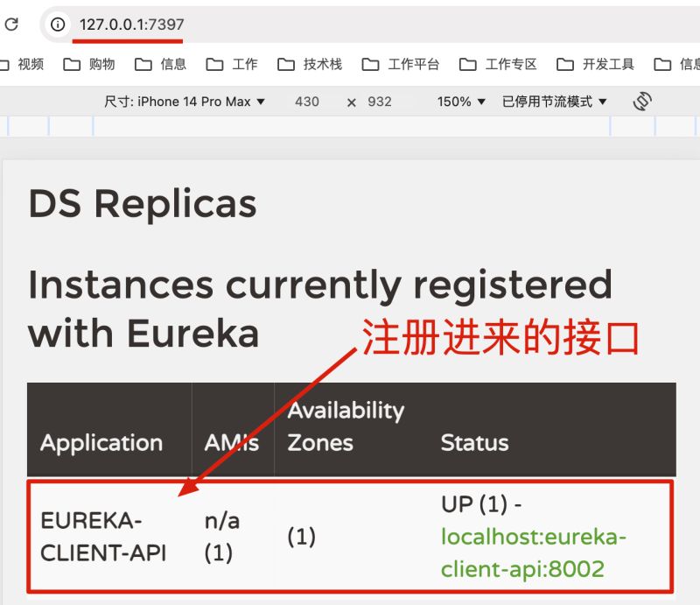Open the 150% zoom dropdown
Screen dimensions: 700x605
(x=461, y=102)
